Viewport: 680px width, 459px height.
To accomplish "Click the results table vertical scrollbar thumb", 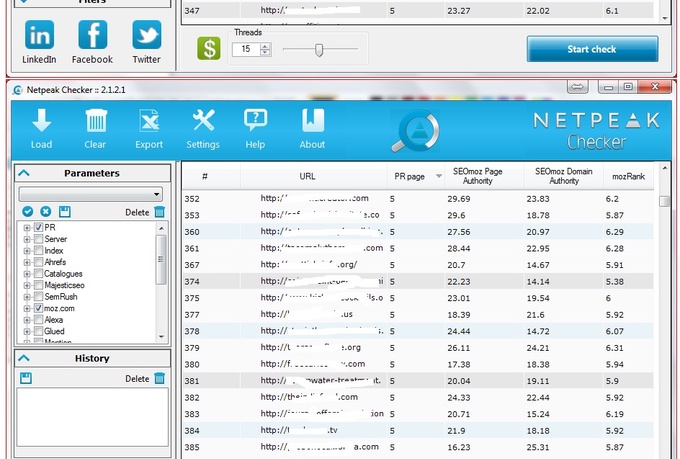I will pyautogui.click(x=664, y=202).
